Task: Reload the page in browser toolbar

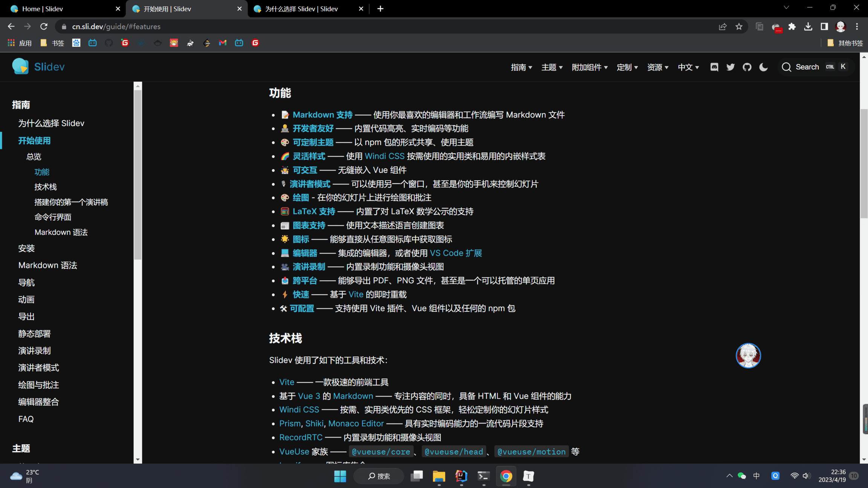Action: [x=44, y=26]
